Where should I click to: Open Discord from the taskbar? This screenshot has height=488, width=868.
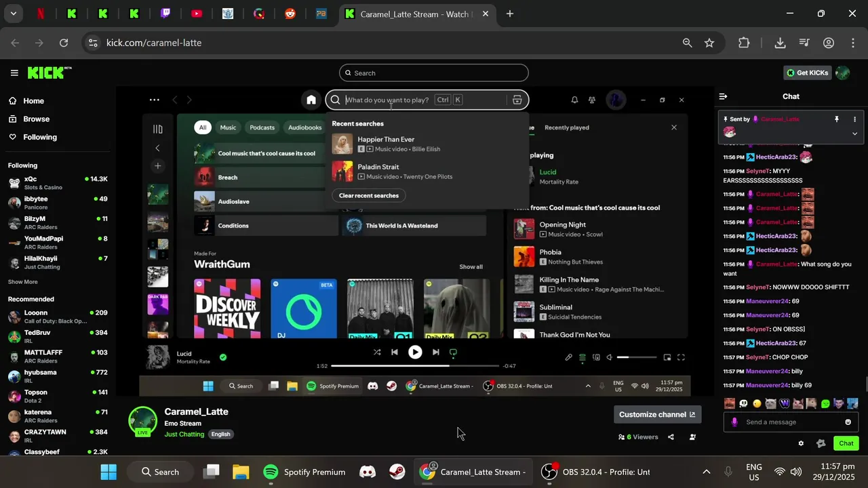(368, 472)
